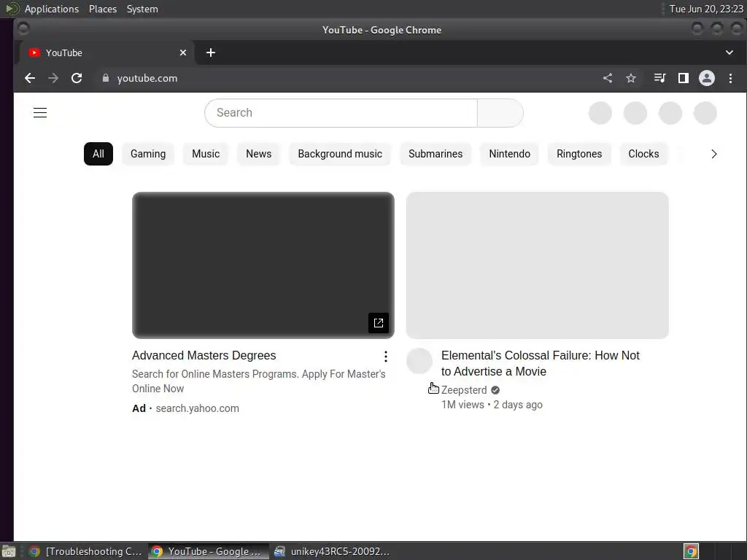The image size is (747, 560).
Task: Open the media controls icon in toolbar
Action: (659, 78)
